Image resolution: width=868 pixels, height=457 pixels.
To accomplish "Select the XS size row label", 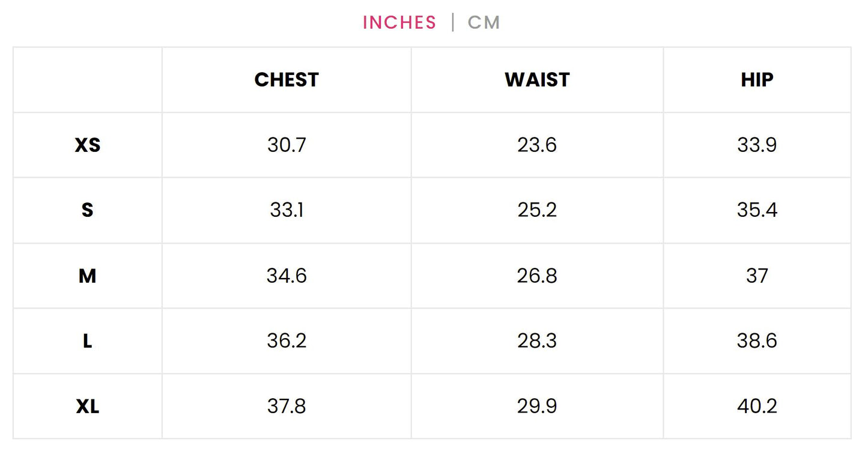I will pos(88,145).
